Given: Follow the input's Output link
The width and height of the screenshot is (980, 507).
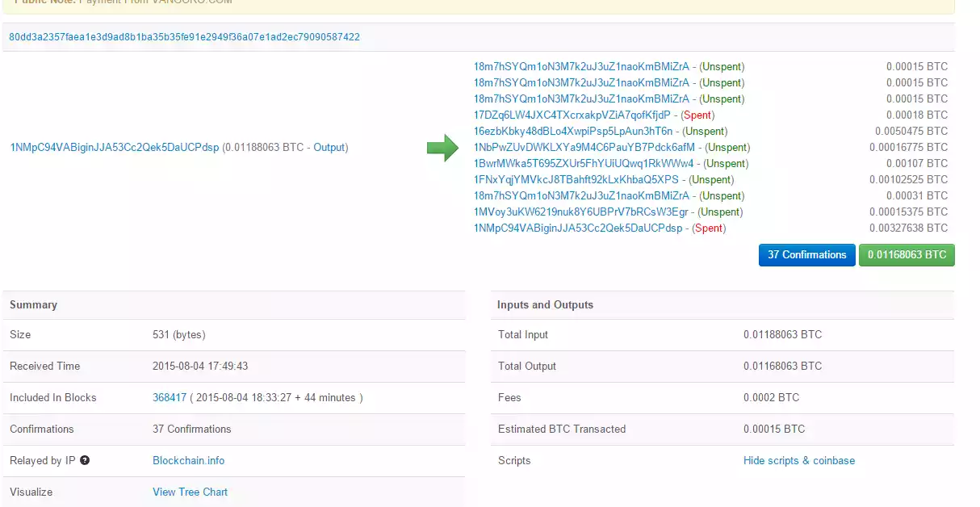Looking at the screenshot, I should [x=329, y=148].
